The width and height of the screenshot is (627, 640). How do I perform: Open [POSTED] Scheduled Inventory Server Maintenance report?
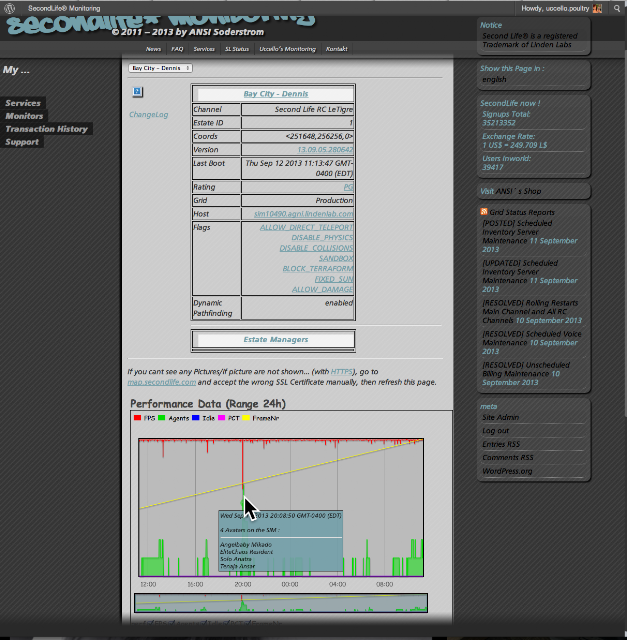[x=517, y=232]
